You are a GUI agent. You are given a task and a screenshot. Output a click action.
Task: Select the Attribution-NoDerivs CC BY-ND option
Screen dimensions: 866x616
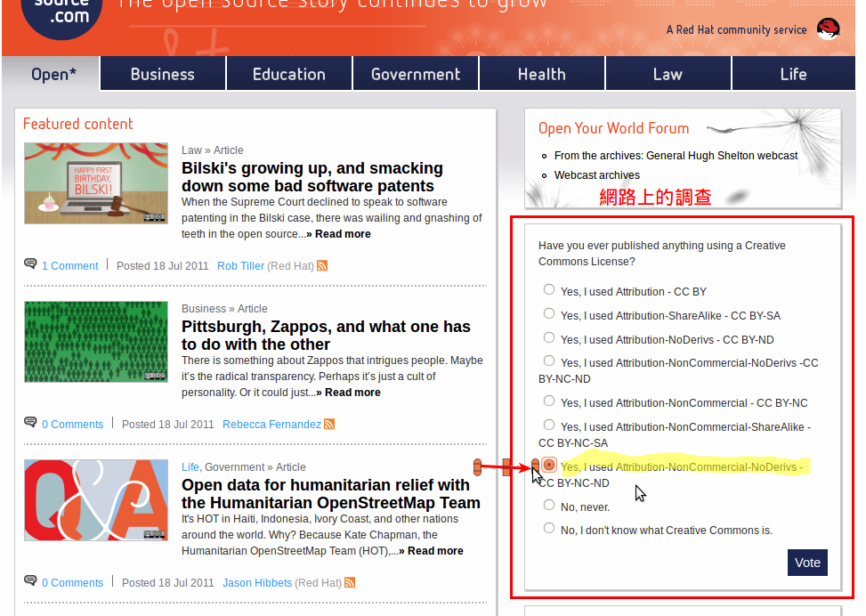(x=549, y=337)
